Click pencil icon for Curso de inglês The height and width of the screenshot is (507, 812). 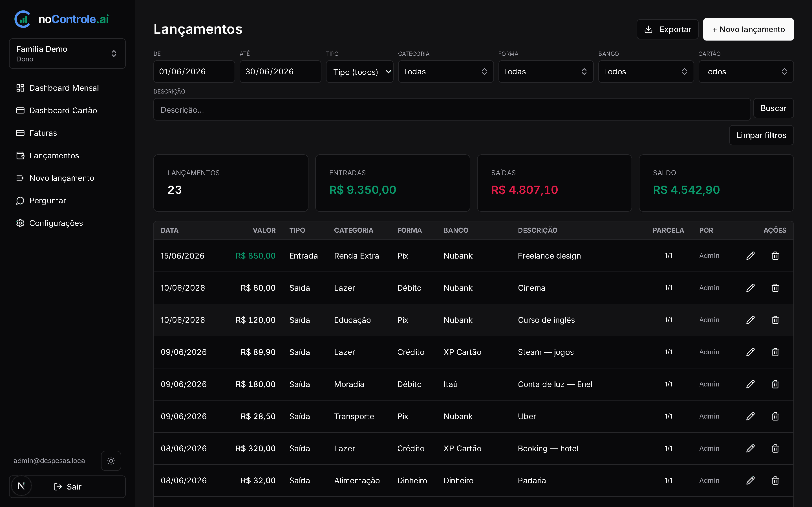[x=750, y=320]
